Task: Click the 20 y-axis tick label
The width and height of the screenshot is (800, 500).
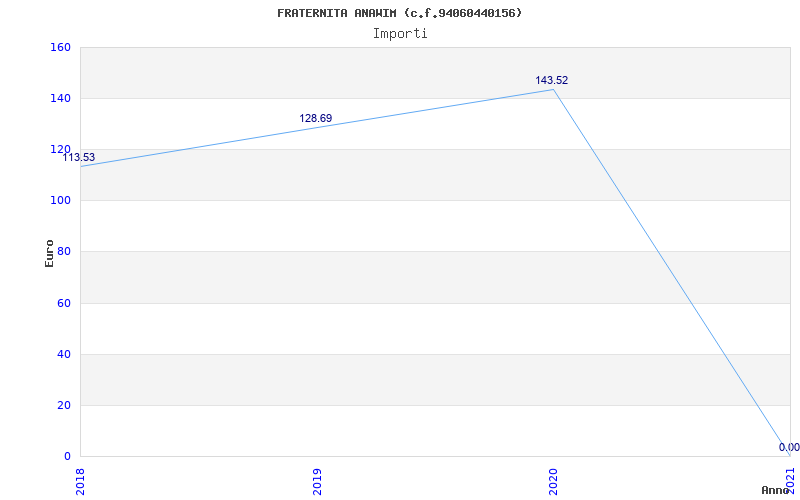Action: click(x=63, y=405)
